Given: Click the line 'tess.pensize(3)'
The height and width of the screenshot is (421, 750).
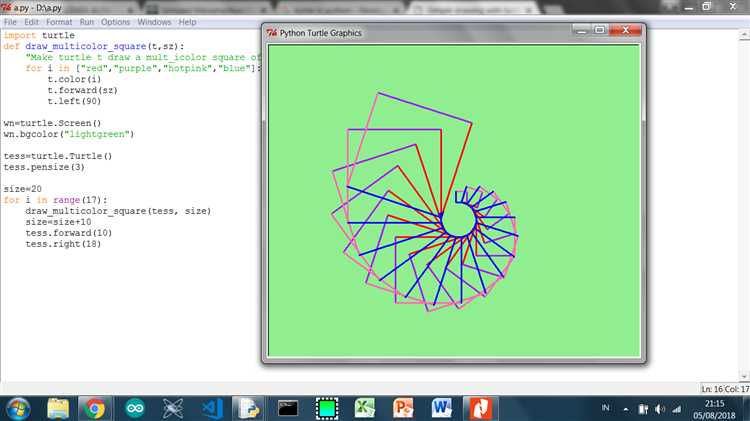Looking at the screenshot, I should coord(44,167).
